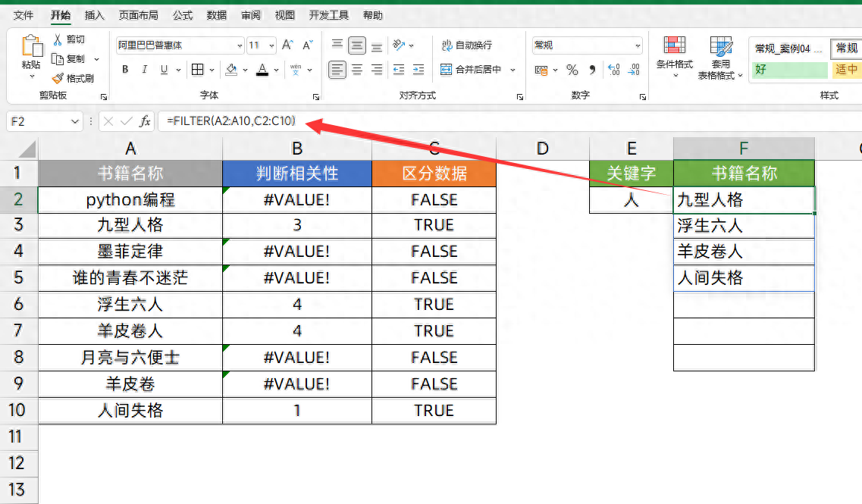This screenshot has height=504, width=862.
Task: Activate the Format Painter (格式刷) brush
Action: click(x=57, y=79)
